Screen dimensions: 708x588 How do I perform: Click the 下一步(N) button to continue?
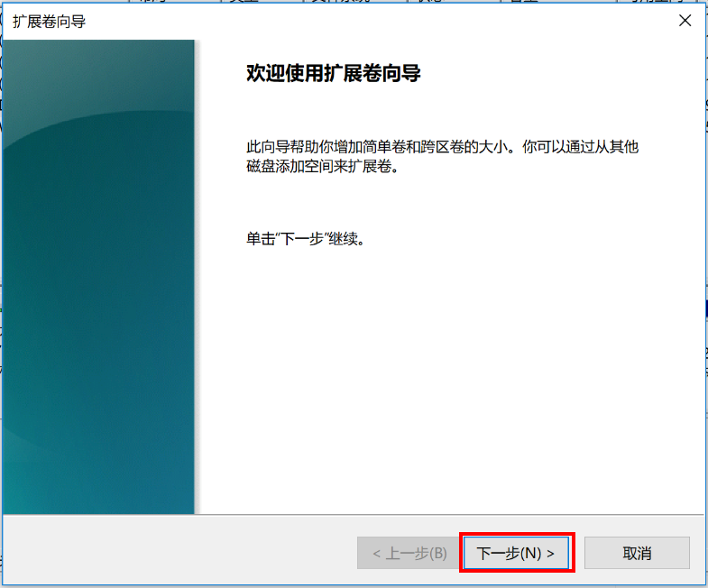coord(516,553)
